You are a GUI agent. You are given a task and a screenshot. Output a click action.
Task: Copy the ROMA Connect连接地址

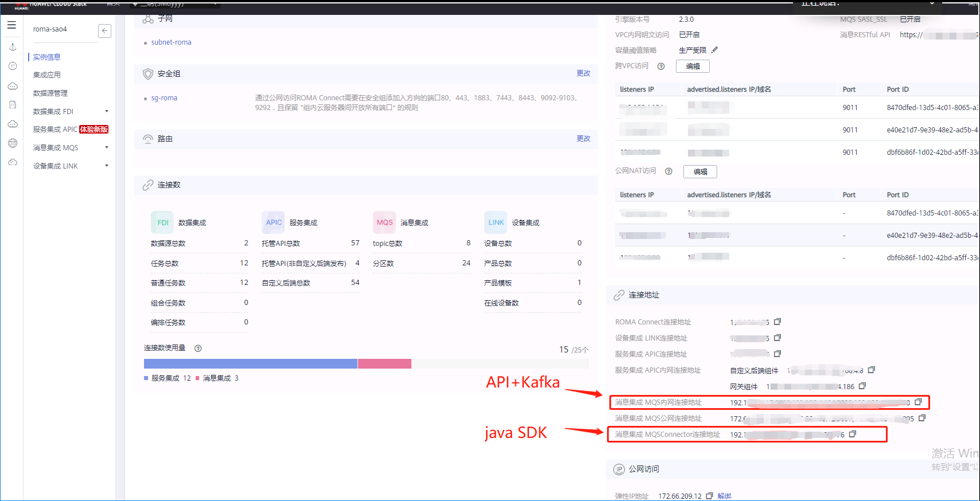777,322
